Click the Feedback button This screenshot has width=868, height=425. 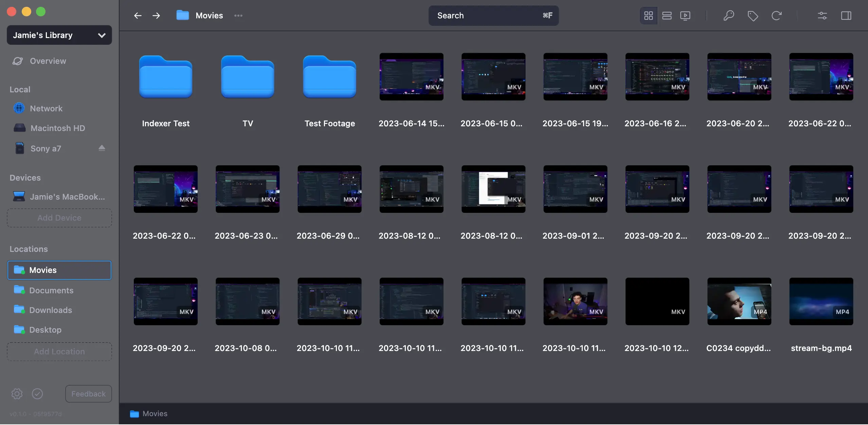click(88, 394)
